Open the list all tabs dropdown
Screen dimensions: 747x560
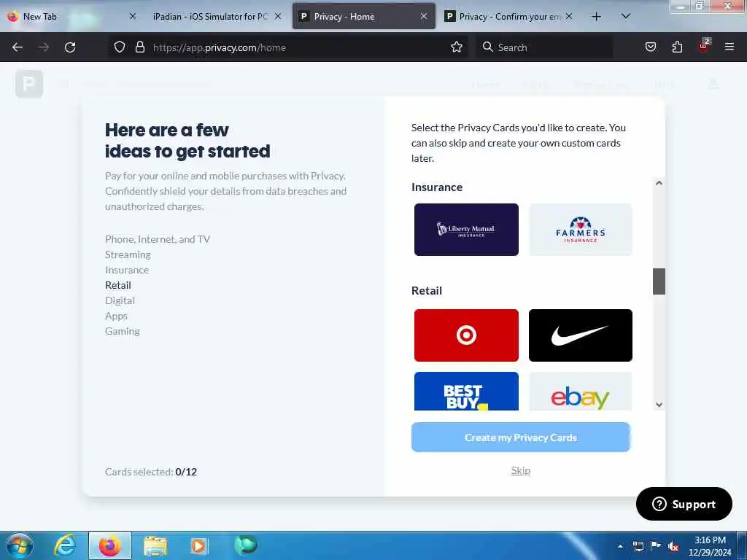pos(626,16)
